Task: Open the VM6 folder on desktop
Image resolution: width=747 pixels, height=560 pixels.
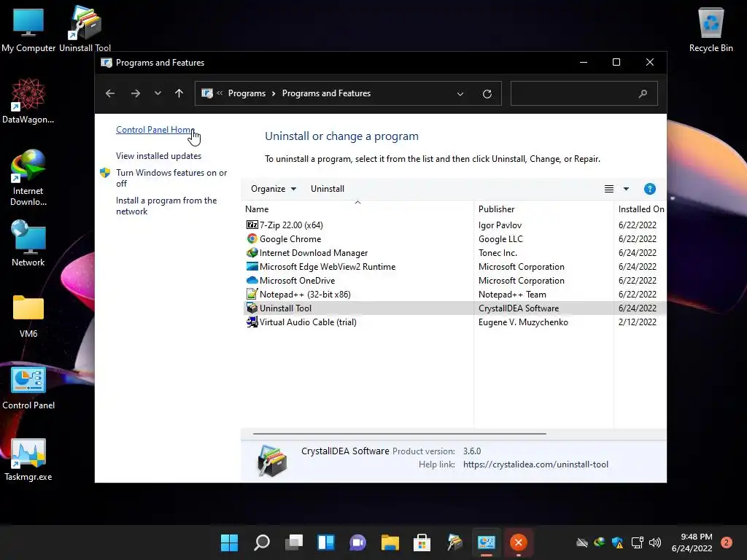Action: point(28,315)
